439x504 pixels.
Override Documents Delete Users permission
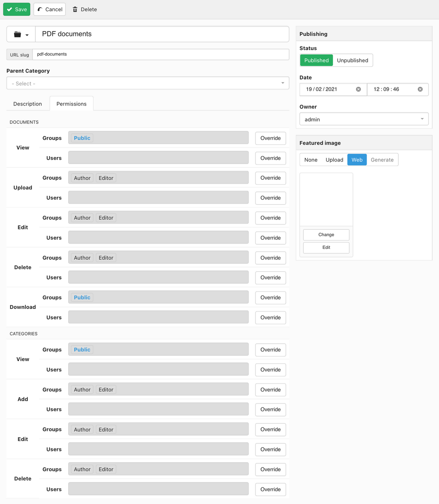pyautogui.click(x=271, y=277)
